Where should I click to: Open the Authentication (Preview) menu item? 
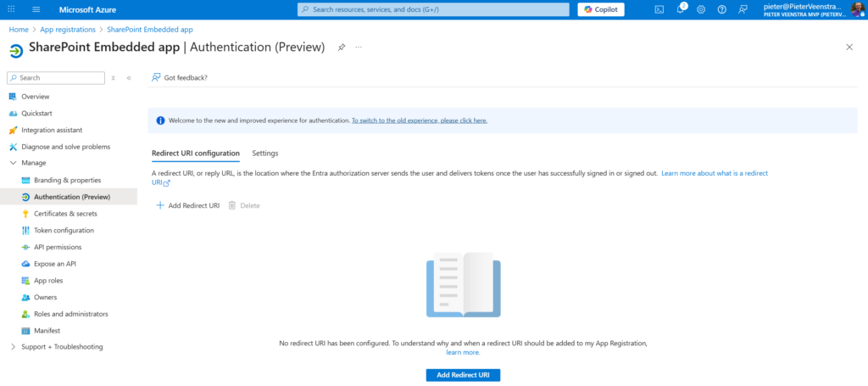(69, 197)
